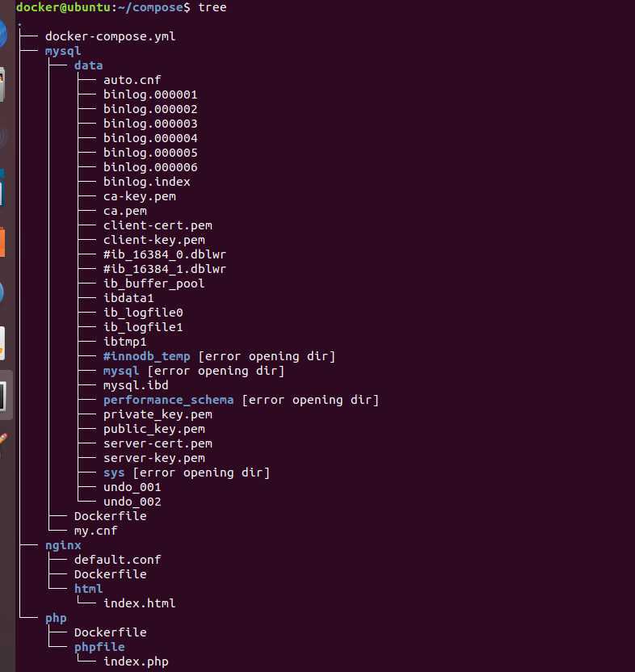Click server-key.pem file name
Viewport: 635px width, 672px height.
(154, 459)
